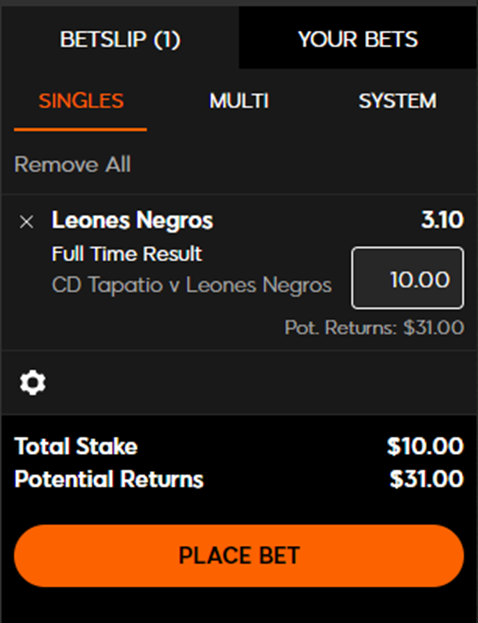Click the $10.00 total stake amount
Image resolution: width=478 pixels, height=623 pixels.
425,446
